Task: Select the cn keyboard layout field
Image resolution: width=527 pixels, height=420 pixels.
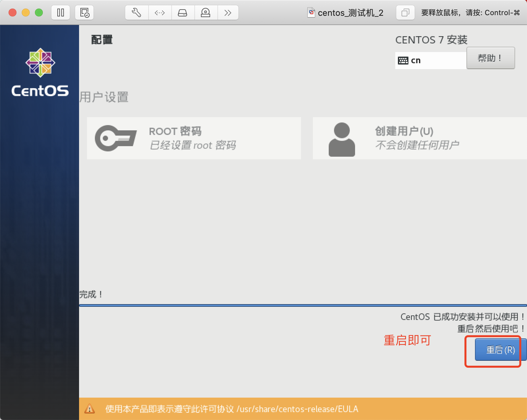Action: [x=431, y=61]
